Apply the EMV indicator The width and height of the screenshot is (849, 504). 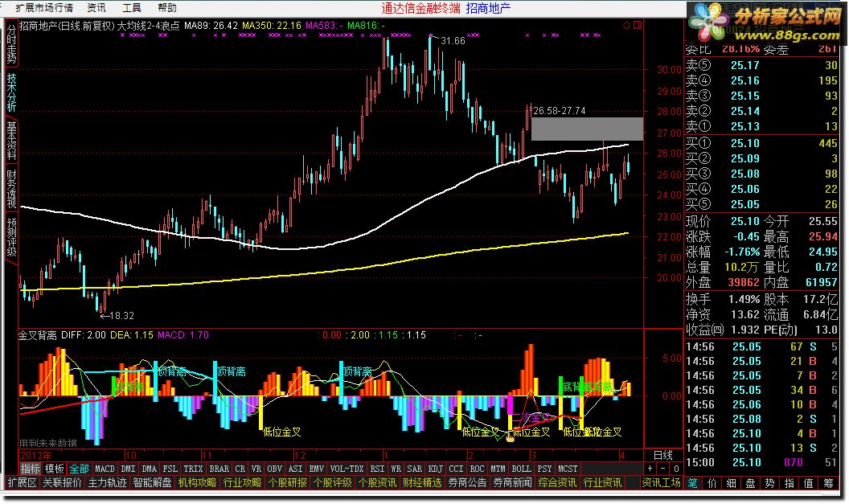316,469
